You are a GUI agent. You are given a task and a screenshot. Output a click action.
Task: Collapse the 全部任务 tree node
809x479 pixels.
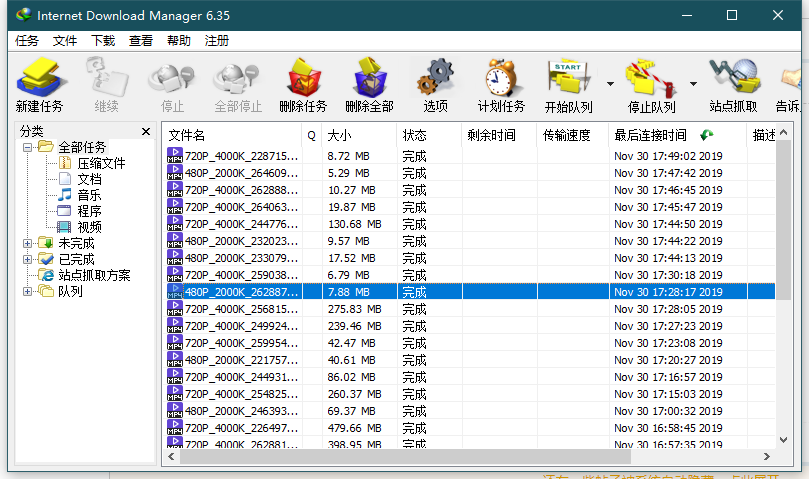(x=27, y=148)
